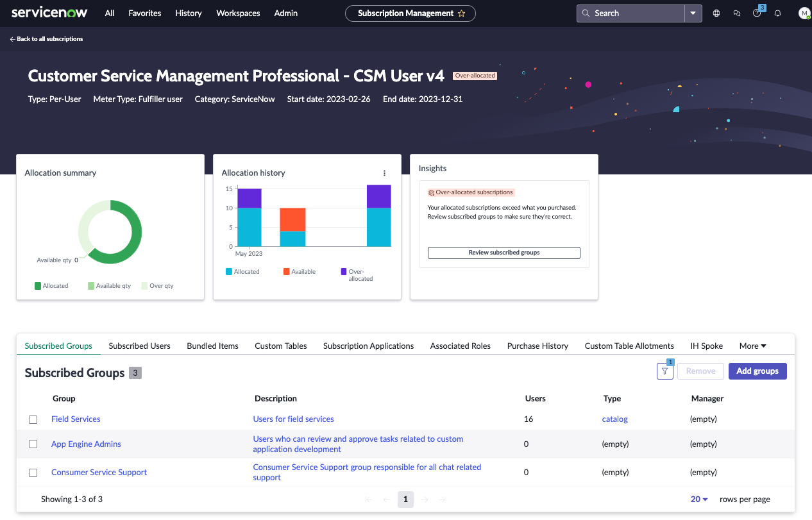This screenshot has height=520, width=812.
Task: Open Users for field services description link
Action: 293,419
